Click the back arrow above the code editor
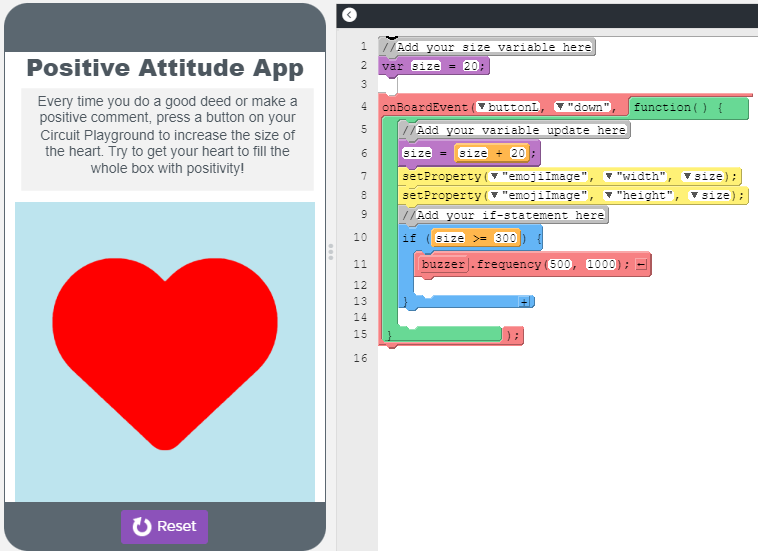758x551 pixels. pyautogui.click(x=348, y=14)
